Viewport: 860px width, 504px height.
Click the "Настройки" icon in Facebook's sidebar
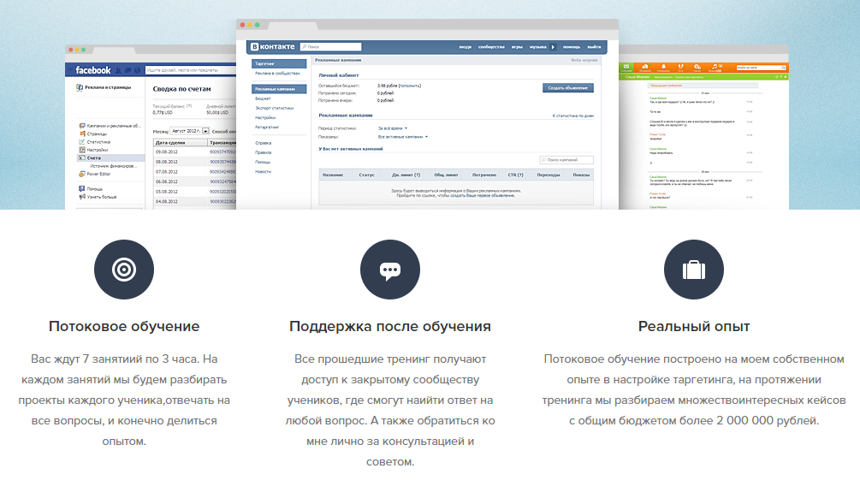coord(82,149)
